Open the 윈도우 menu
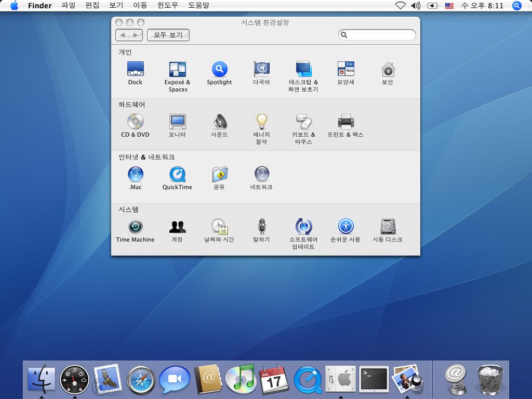The height and width of the screenshot is (399, 532). 167,6
